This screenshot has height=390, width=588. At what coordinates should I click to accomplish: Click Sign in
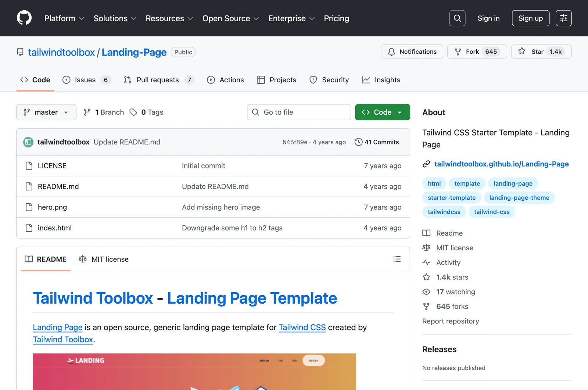[x=488, y=18]
